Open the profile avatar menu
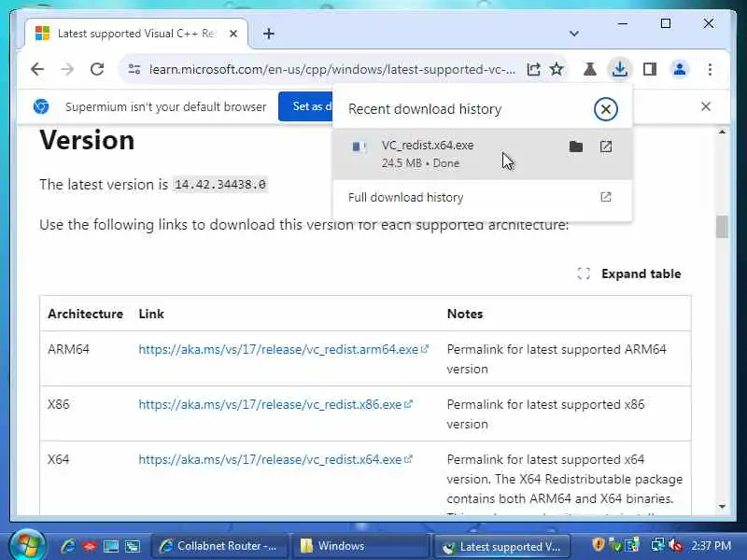The height and width of the screenshot is (560, 747). pyautogui.click(x=680, y=69)
